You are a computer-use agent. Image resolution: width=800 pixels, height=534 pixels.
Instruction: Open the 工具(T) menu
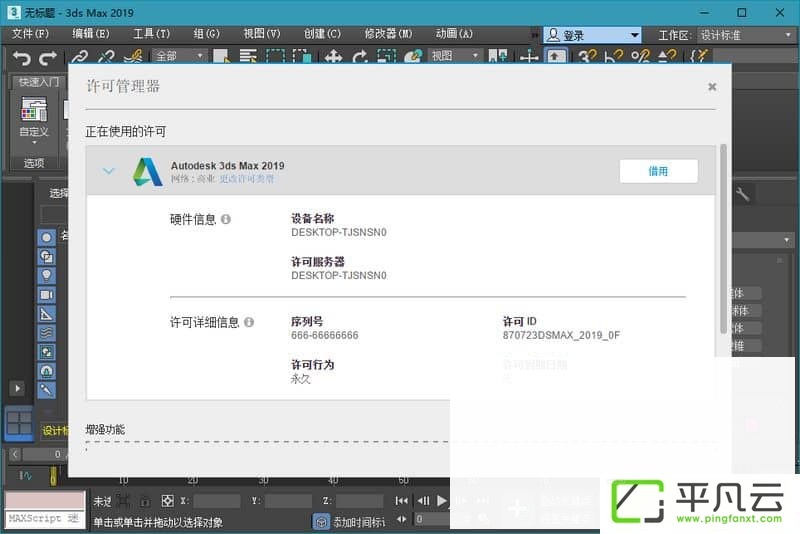coord(152,34)
